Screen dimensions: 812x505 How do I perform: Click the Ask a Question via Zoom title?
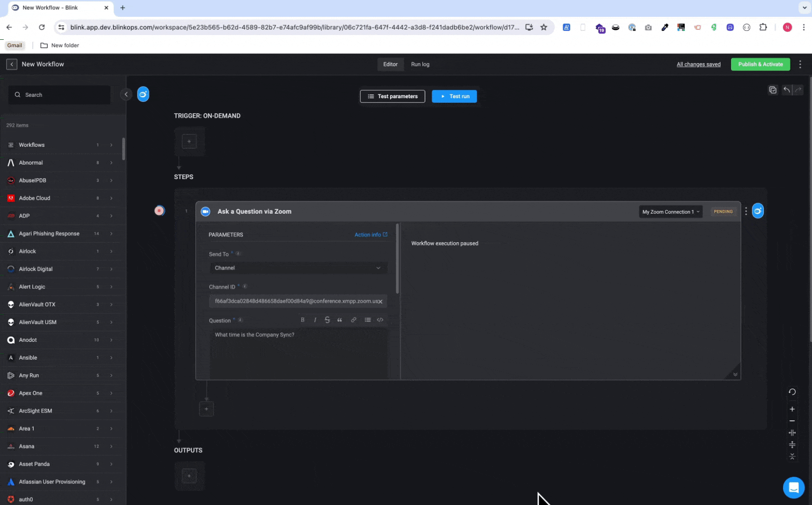254,212
